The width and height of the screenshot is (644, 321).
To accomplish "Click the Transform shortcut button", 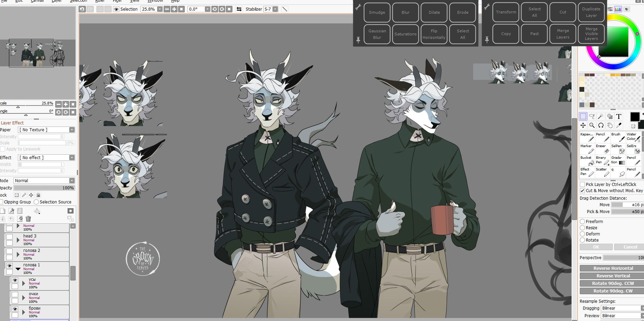I will (x=506, y=12).
